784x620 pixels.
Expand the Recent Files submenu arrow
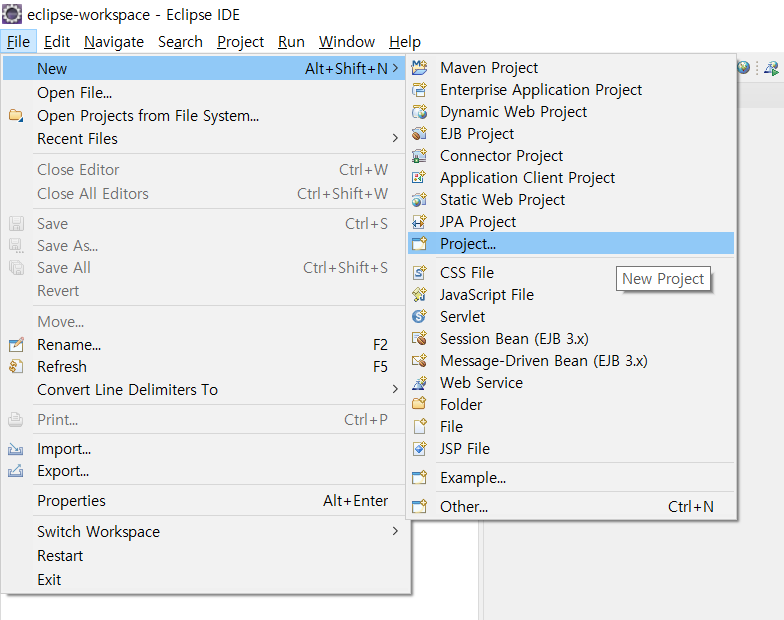point(396,138)
